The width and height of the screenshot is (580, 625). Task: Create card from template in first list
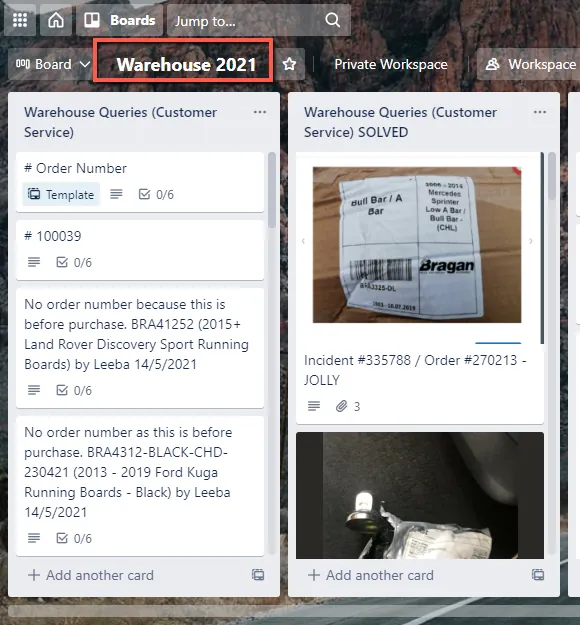click(258, 575)
